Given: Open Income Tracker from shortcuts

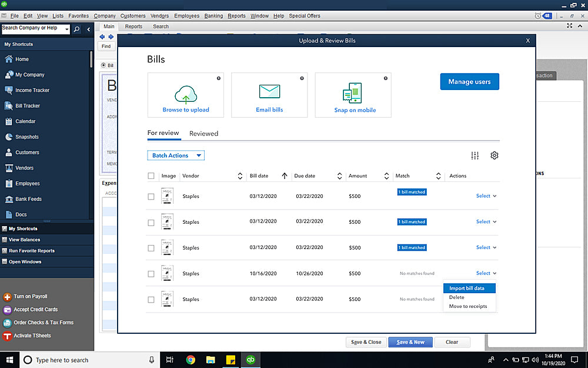Looking at the screenshot, I should (32, 90).
